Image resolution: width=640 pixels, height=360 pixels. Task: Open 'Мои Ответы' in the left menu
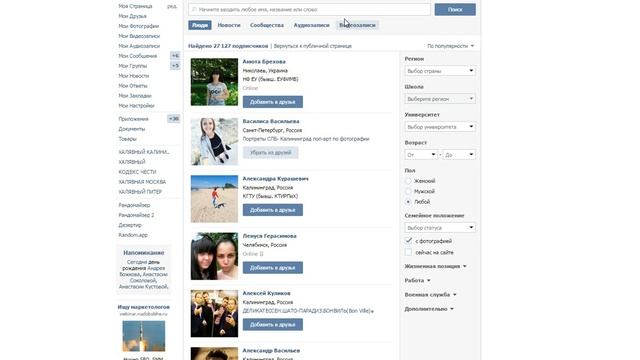coord(133,86)
